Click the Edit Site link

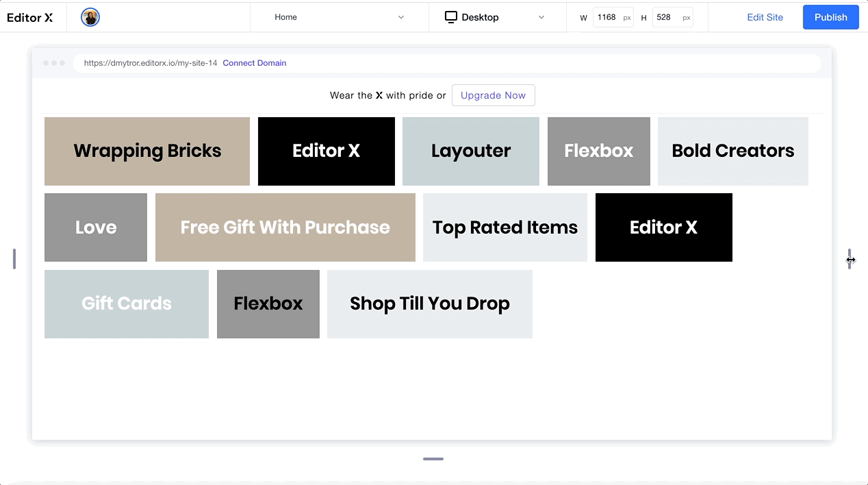click(x=765, y=17)
